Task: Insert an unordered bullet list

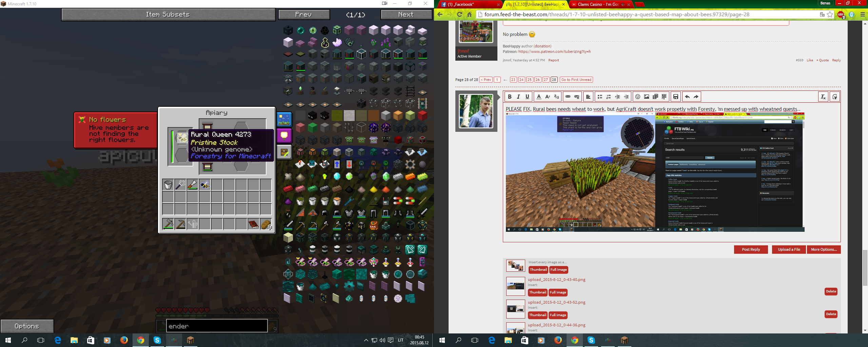Action: click(x=600, y=97)
